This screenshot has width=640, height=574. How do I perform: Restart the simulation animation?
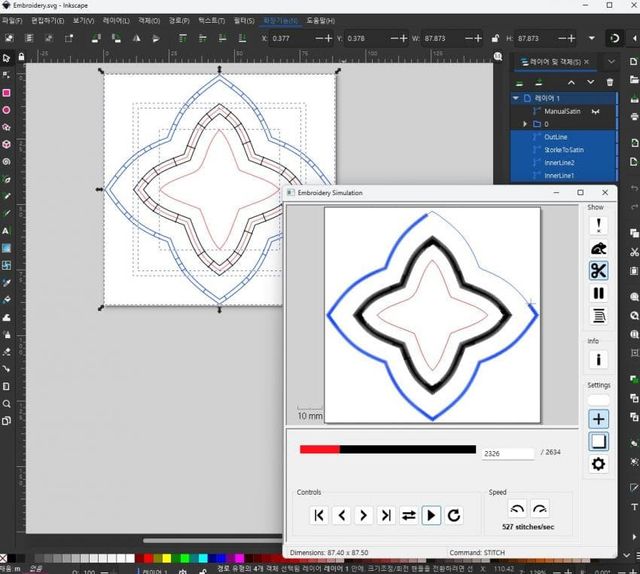[455, 515]
